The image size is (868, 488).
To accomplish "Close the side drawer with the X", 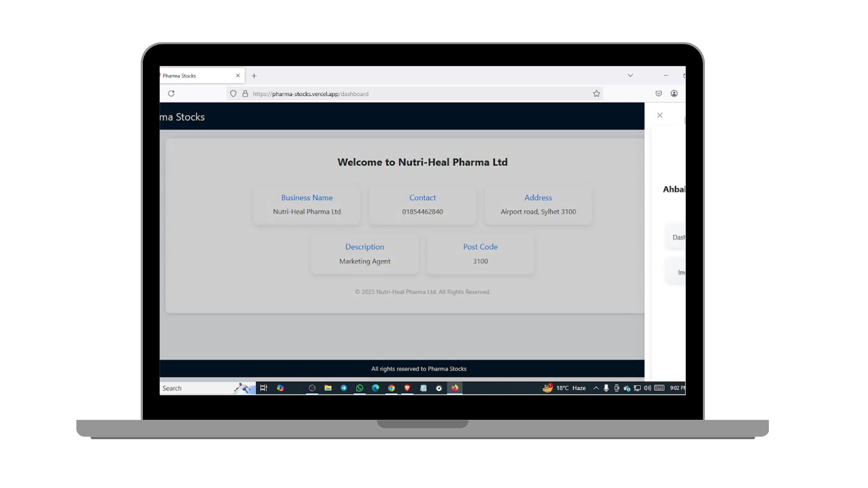I will click(660, 115).
